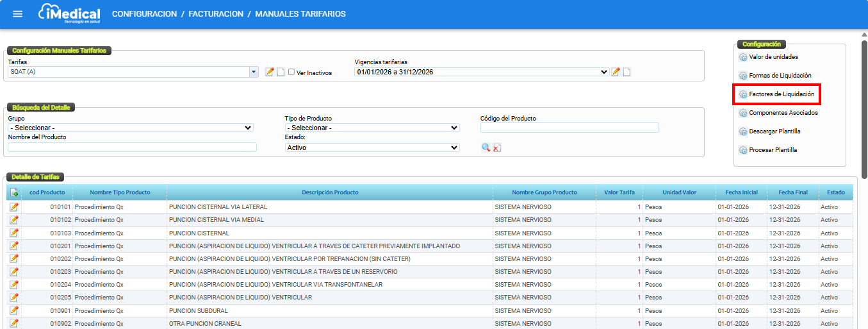Click the add new row icon in table header
The image size is (868, 329).
14,192
